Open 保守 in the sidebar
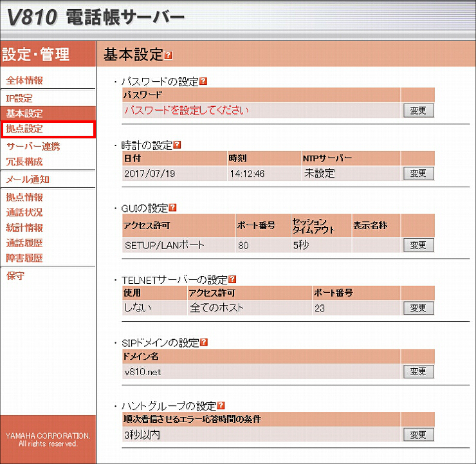The height and width of the screenshot is (464, 476). [15, 275]
